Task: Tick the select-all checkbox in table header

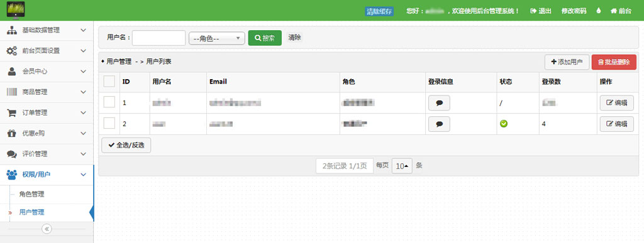Action: coord(109,82)
